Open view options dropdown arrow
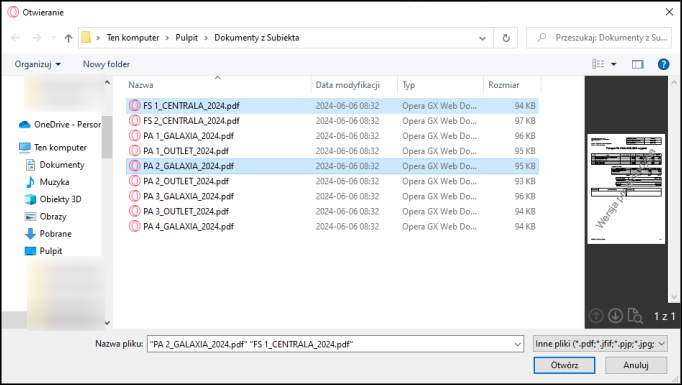The width and height of the screenshot is (682, 385). (x=614, y=64)
